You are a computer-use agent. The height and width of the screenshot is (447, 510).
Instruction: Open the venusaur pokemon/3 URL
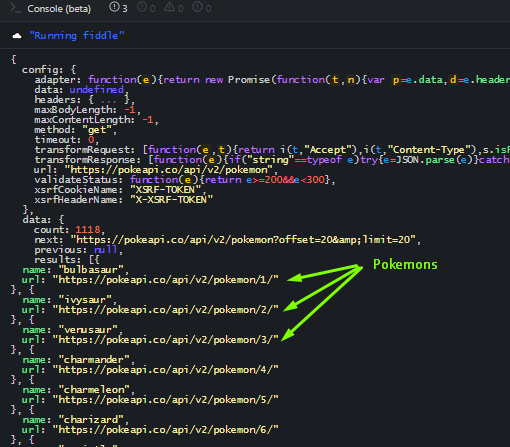[165, 340]
